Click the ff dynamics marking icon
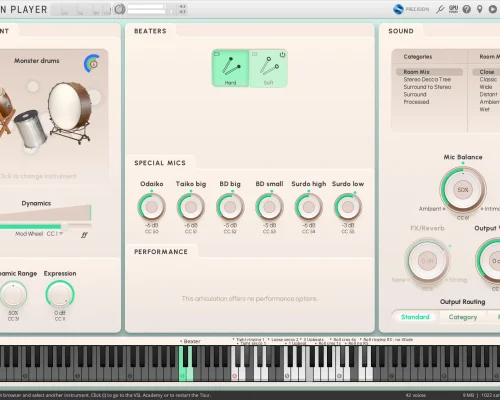 click(84, 235)
